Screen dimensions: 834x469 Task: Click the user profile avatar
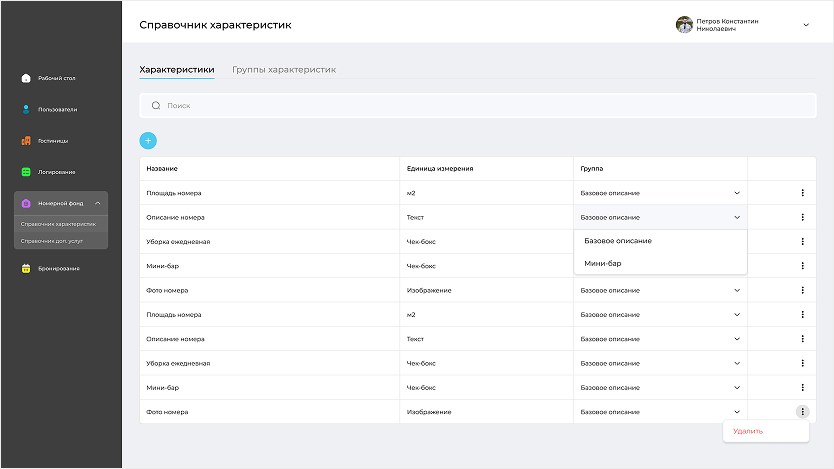[684, 25]
